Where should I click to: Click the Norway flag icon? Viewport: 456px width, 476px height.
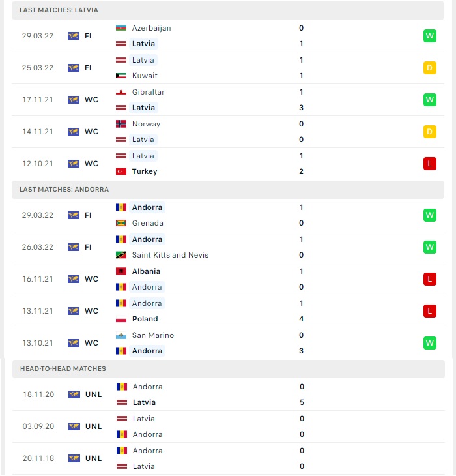[121, 124]
